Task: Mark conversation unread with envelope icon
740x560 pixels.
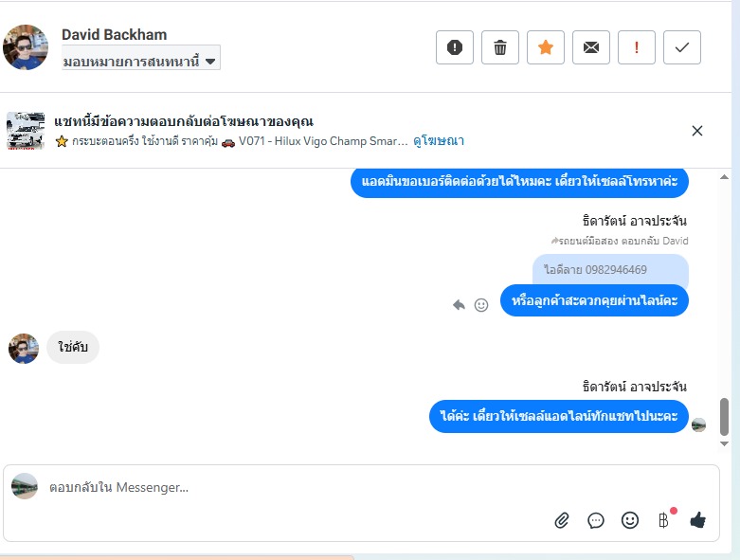Action: pyautogui.click(x=591, y=47)
